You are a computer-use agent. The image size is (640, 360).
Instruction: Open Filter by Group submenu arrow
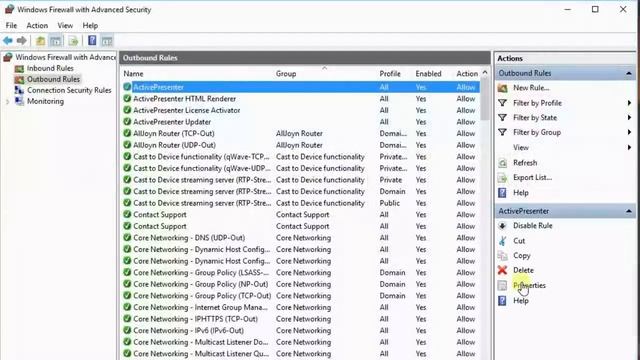(629, 132)
